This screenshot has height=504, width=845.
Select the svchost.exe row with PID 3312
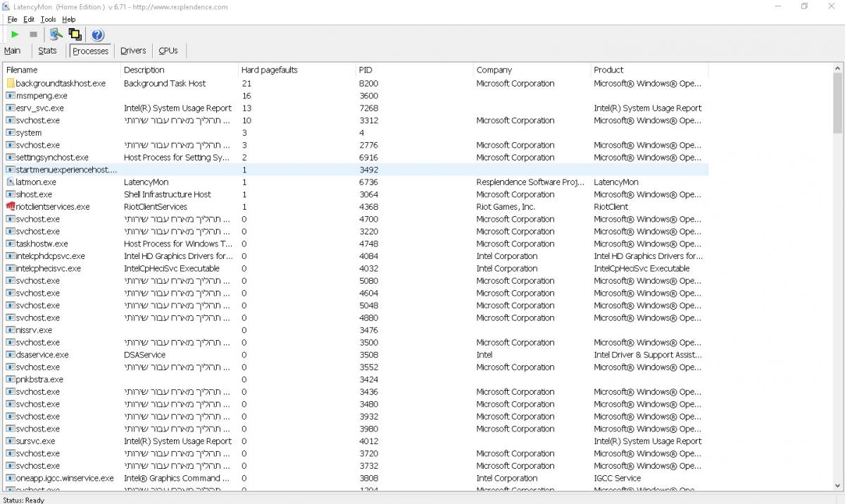(x=356, y=120)
